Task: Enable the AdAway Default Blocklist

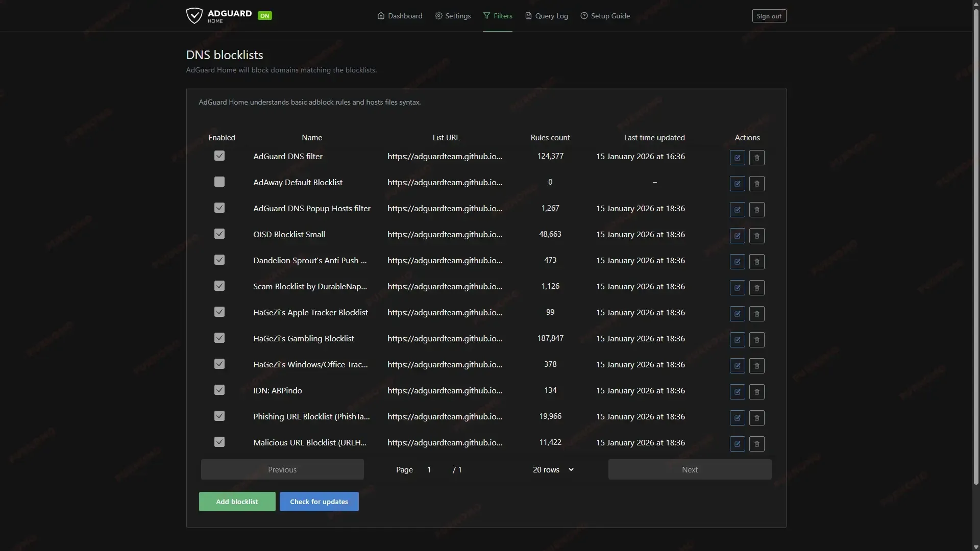Action: click(x=219, y=182)
